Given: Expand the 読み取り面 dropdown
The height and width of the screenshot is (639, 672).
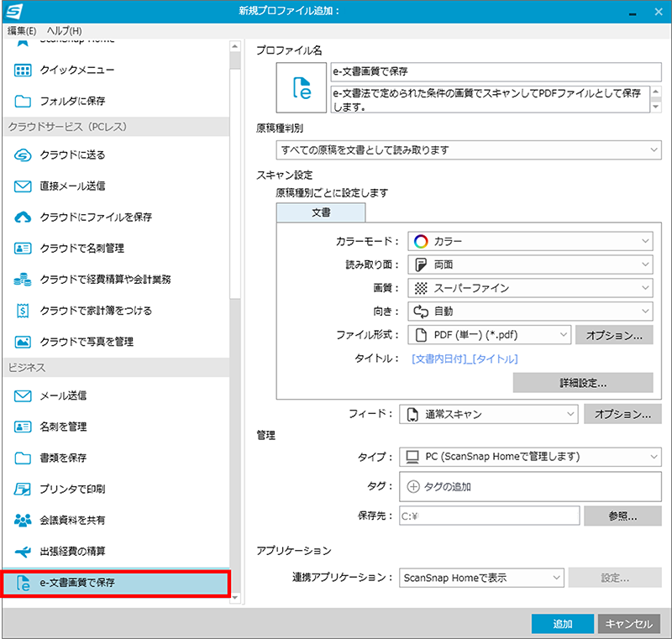Looking at the screenshot, I should tap(530, 265).
